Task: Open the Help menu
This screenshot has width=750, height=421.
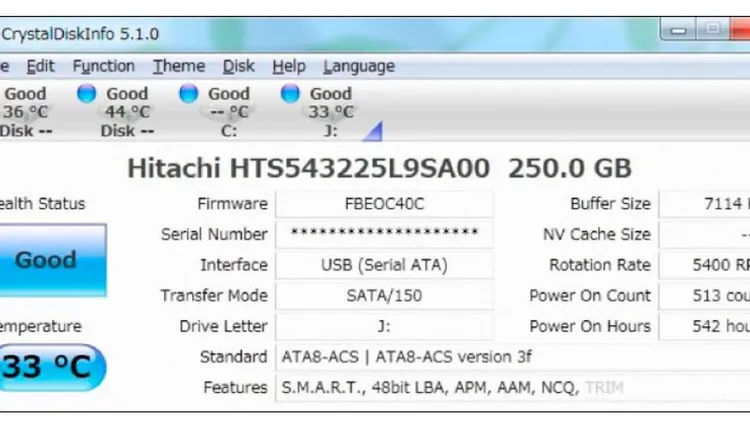Action: click(x=289, y=66)
